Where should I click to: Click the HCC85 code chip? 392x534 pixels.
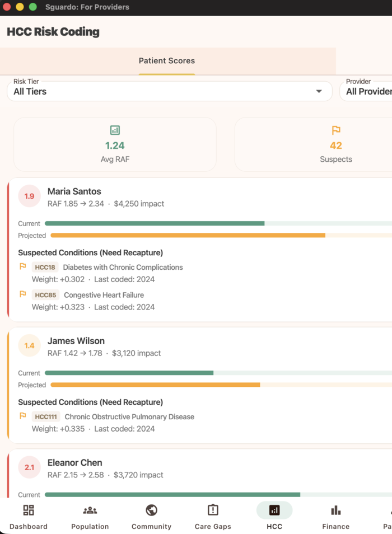[45, 295]
